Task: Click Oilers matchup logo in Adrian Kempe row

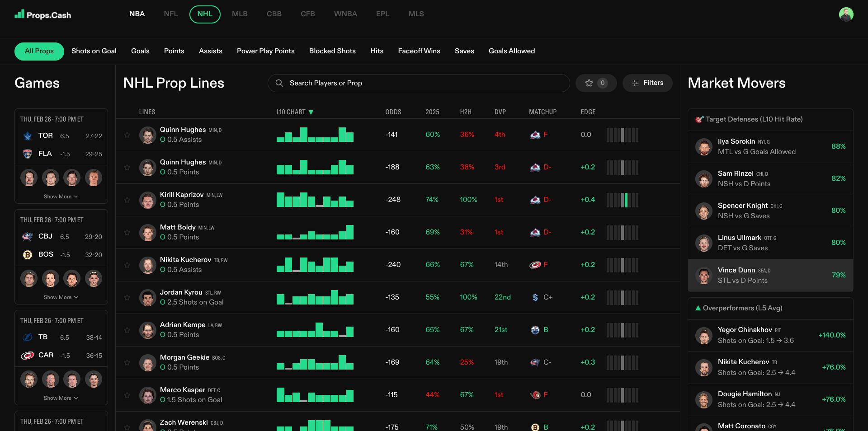Action: point(535,330)
